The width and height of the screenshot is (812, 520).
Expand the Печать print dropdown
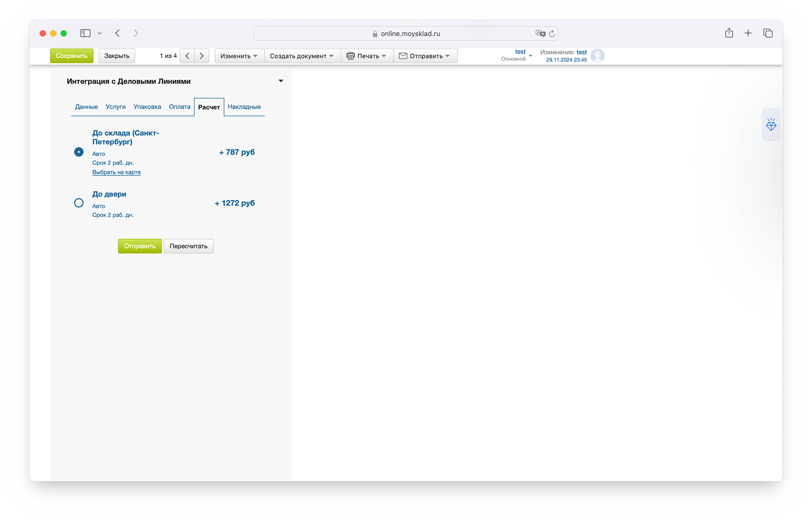point(366,56)
